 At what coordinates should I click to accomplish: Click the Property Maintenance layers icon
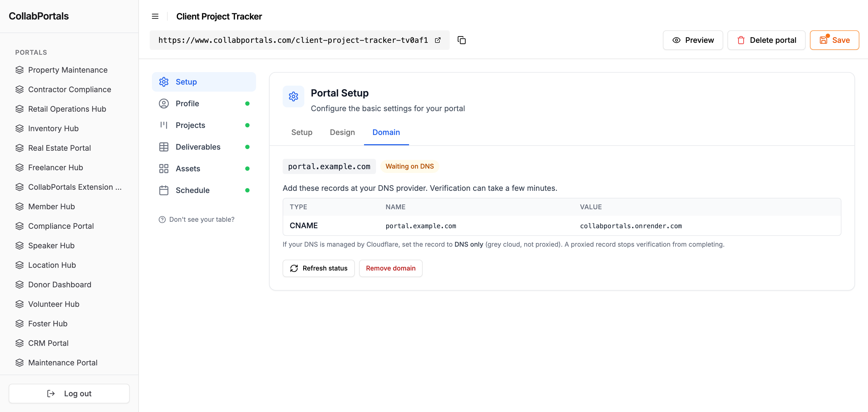coord(20,70)
